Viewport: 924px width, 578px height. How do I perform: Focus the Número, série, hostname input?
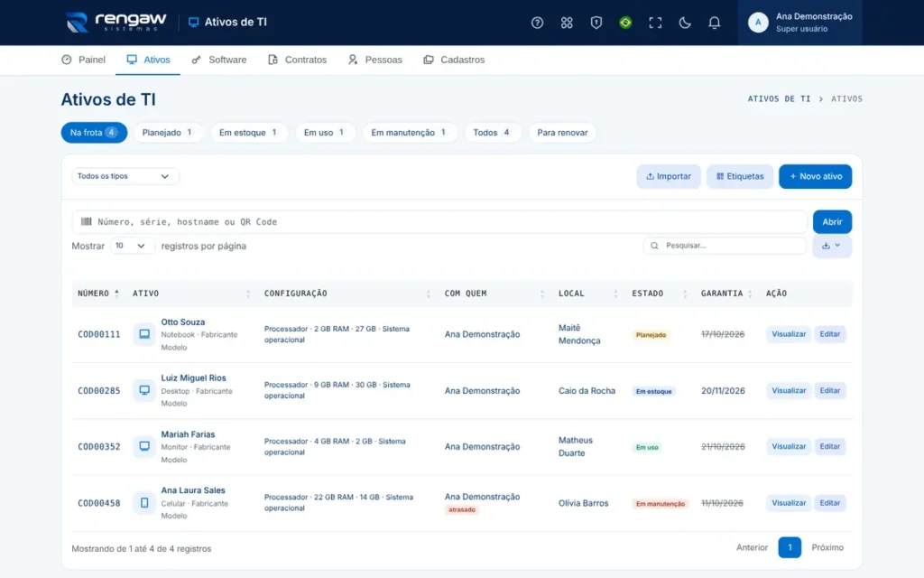(439, 222)
